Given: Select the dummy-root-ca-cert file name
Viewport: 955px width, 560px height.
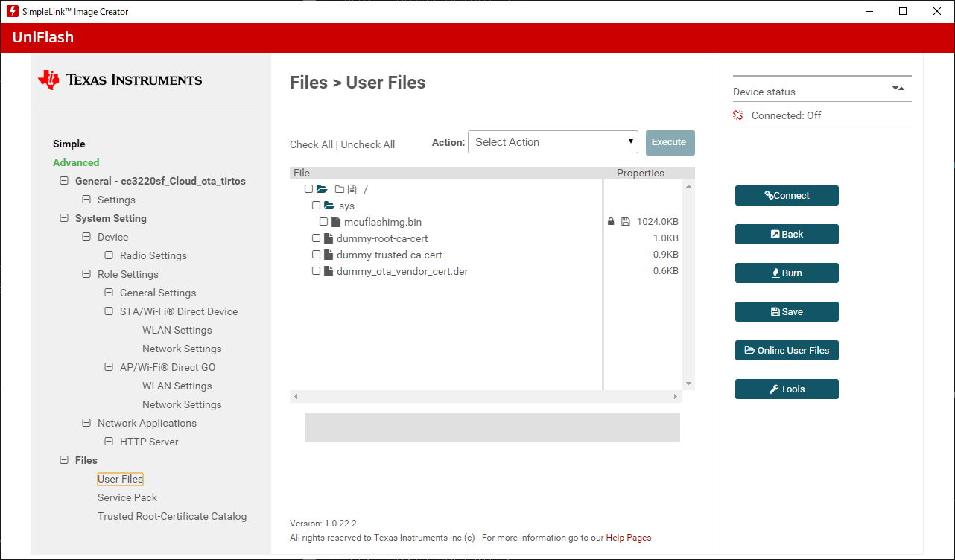Looking at the screenshot, I should [x=382, y=238].
